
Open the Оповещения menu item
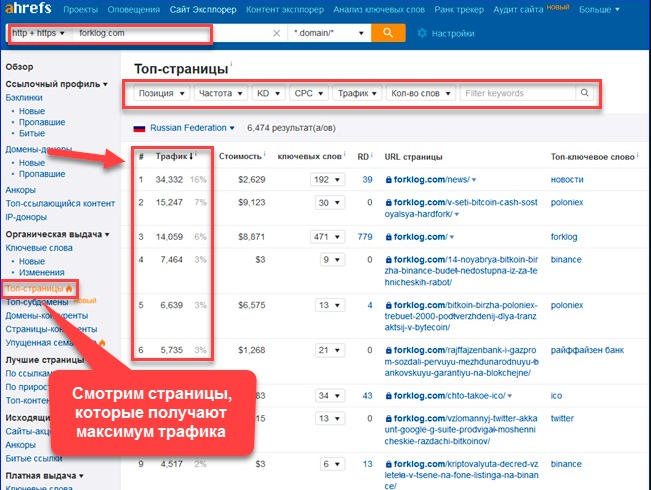click(x=134, y=10)
